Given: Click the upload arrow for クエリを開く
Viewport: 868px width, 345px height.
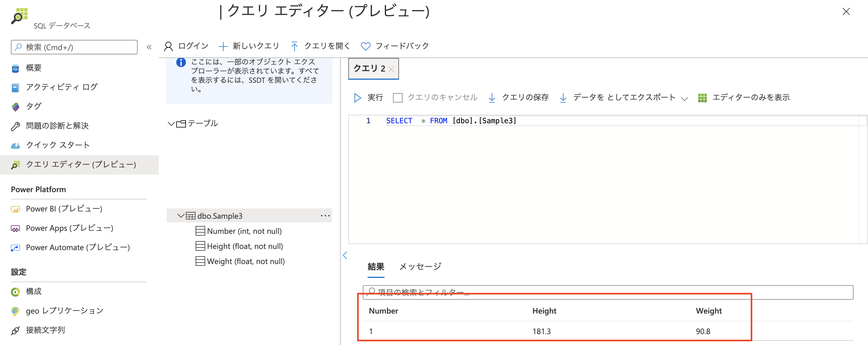Looking at the screenshot, I should pos(294,46).
